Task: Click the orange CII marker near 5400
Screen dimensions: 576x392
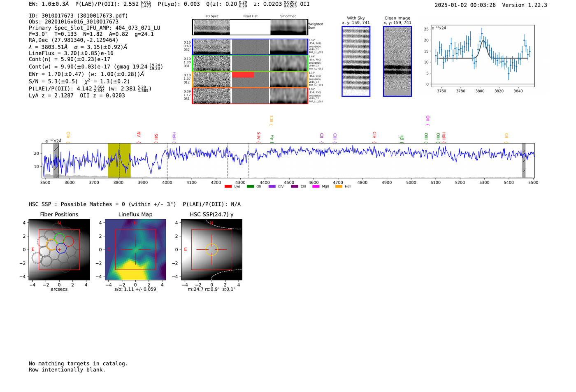Action: click(x=506, y=138)
